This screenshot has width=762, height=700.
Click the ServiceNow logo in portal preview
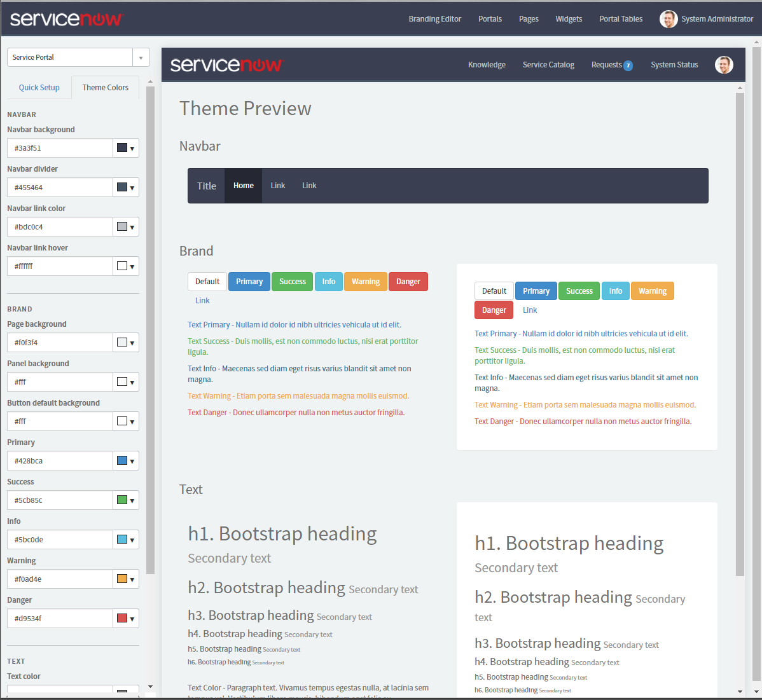pyautogui.click(x=227, y=65)
